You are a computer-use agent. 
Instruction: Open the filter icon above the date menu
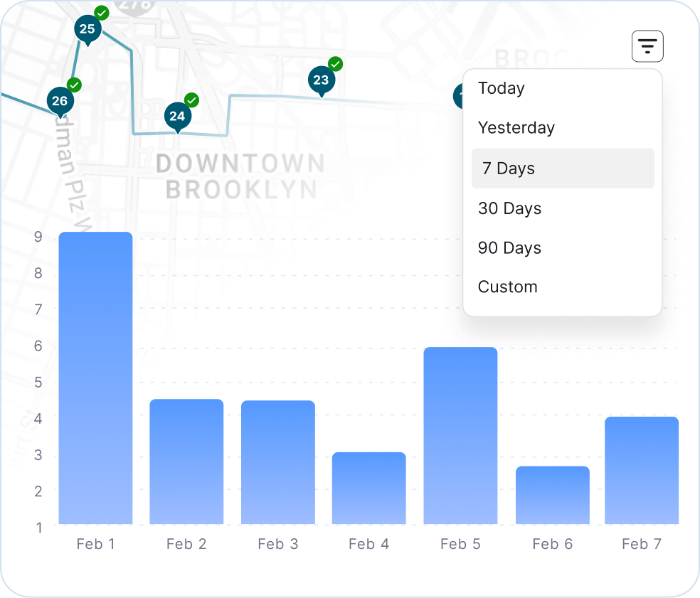tap(647, 46)
